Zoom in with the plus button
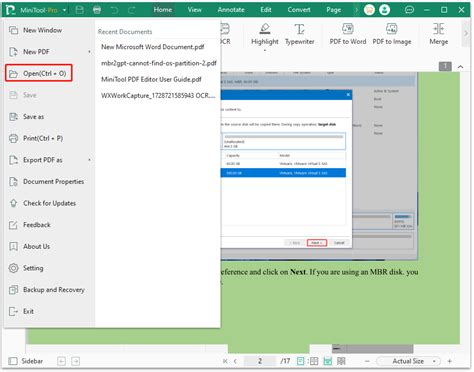 [x=450, y=361]
